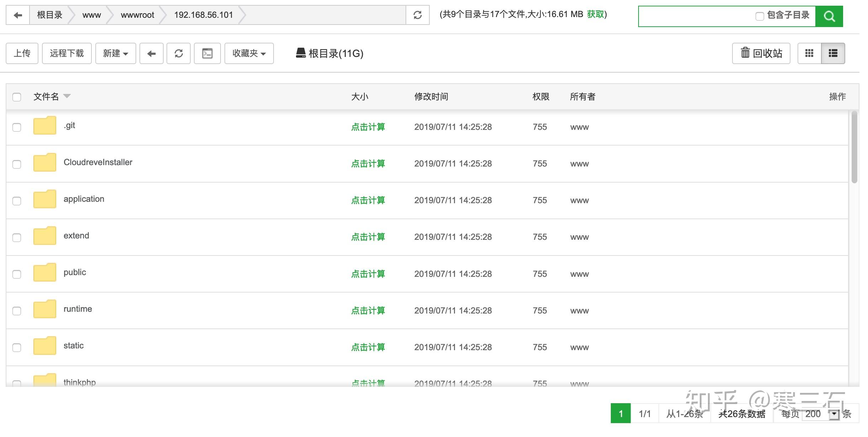Image resolution: width=868 pixels, height=437 pixels.
Task: Go to 根目录 via the breadcrumb
Action: click(49, 15)
